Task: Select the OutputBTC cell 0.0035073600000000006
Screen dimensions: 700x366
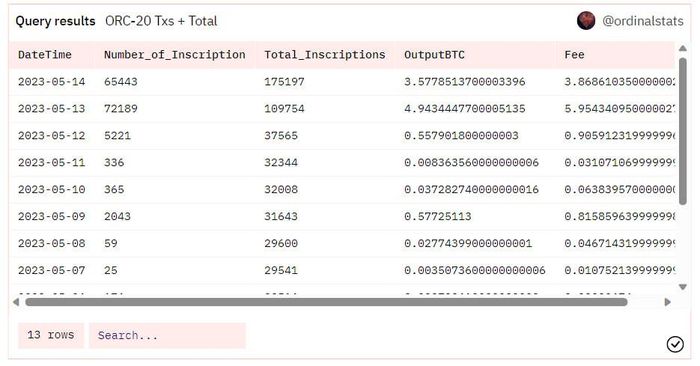Action: pyautogui.click(x=475, y=270)
